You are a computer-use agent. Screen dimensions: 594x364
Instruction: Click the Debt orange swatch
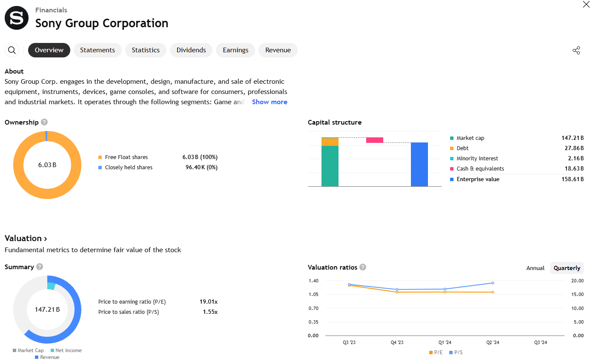(x=452, y=148)
